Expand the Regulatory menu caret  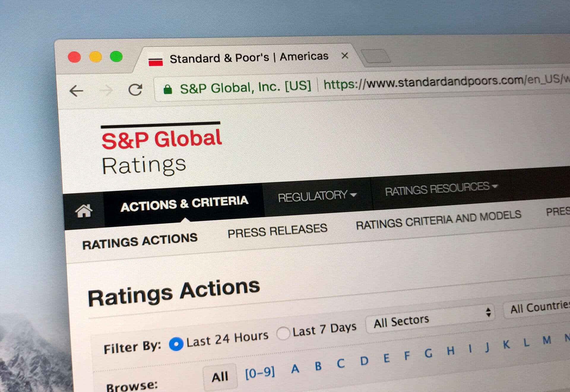tap(354, 196)
